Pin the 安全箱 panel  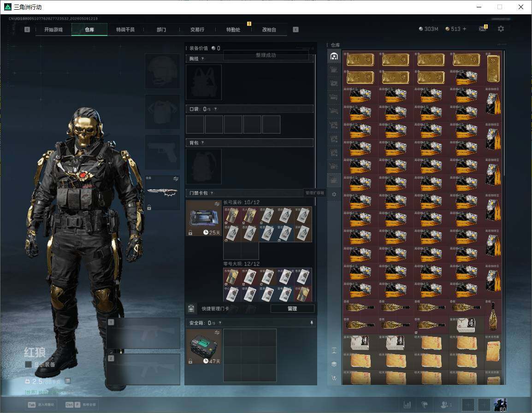tap(312, 323)
